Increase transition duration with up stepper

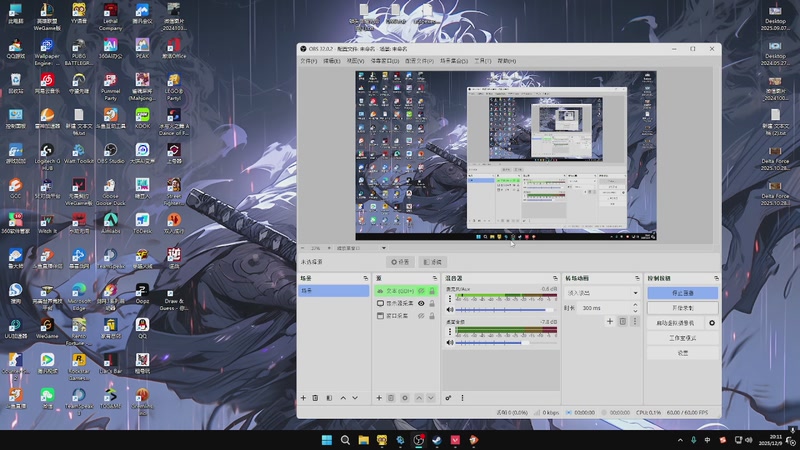(635, 305)
